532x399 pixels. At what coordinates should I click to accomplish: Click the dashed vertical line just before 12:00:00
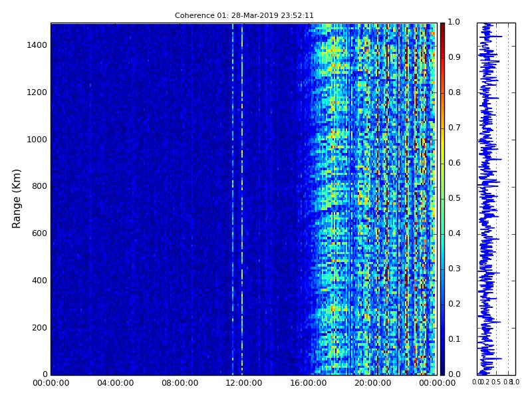pos(242,199)
